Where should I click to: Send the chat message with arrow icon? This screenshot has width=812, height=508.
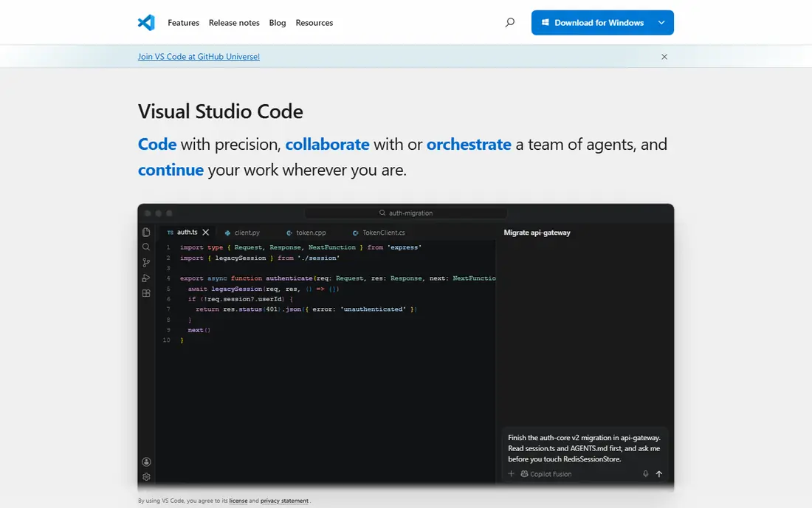coord(658,474)
